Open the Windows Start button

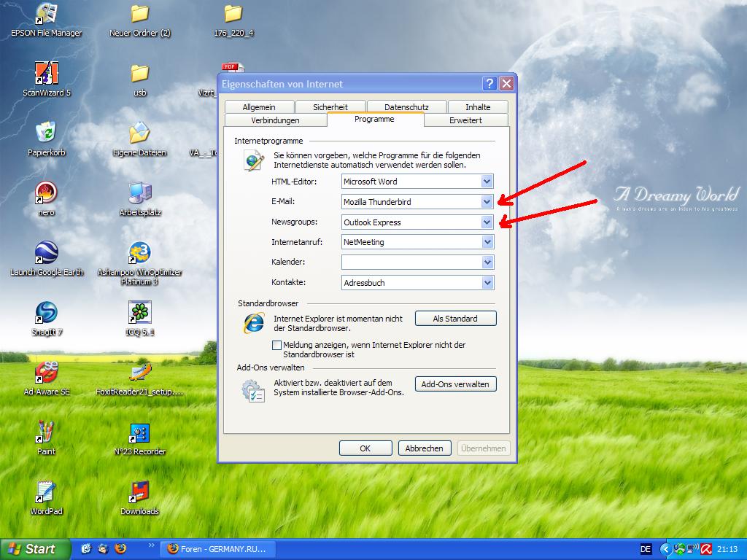point(35,549)
